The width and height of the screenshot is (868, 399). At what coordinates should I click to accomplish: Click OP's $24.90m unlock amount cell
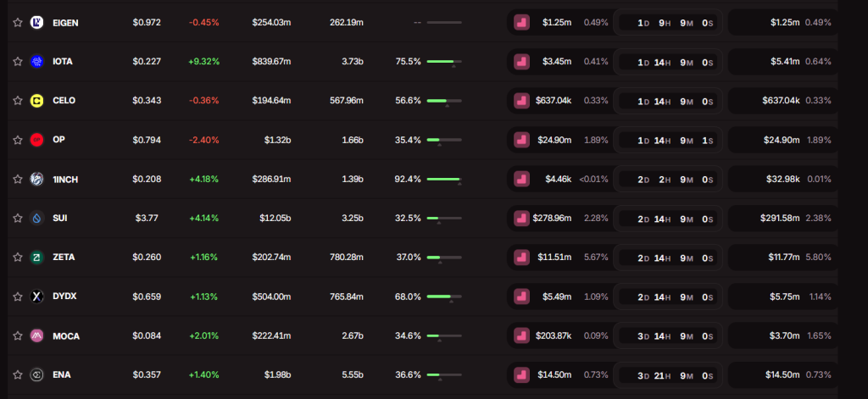click(x=554, y=140)
